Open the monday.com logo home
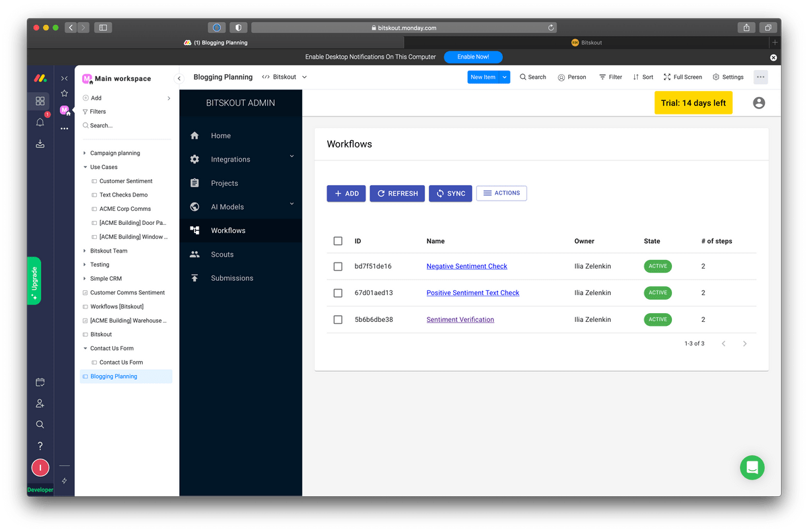Screen dimensions: 808x532 (40, 78)
